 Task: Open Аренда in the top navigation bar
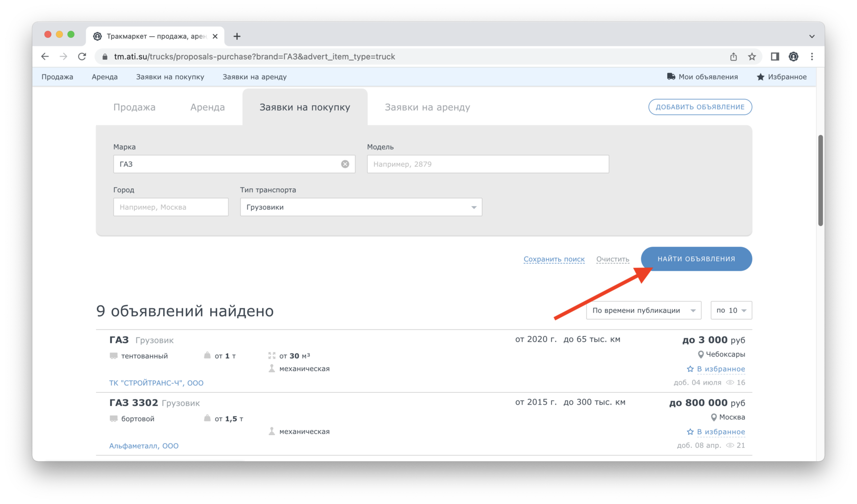[105, 77]
